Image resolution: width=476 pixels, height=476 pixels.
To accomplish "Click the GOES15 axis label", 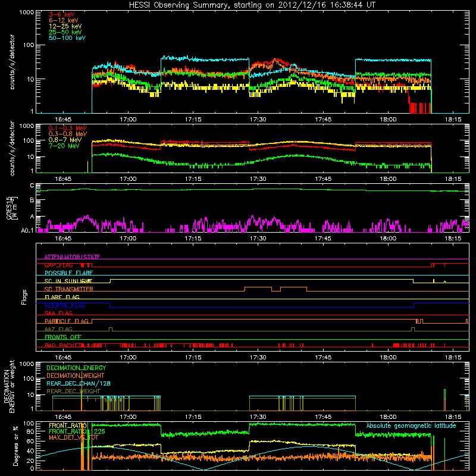I will (12, 208).
